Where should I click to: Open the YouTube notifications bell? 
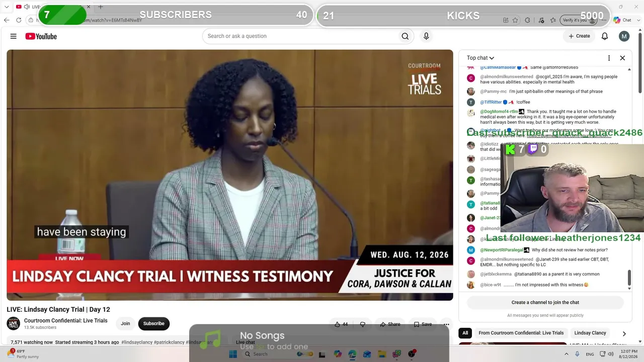click(605, 36)
